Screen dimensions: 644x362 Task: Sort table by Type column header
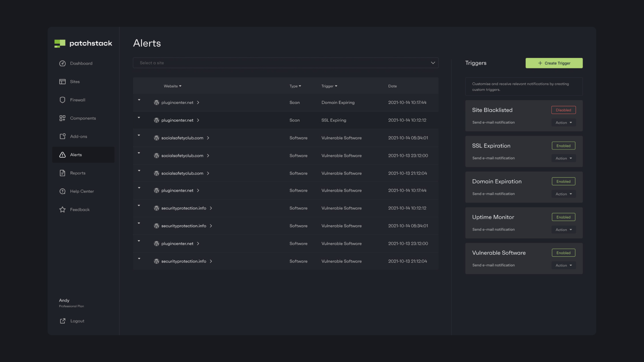(x=295, y=86)
